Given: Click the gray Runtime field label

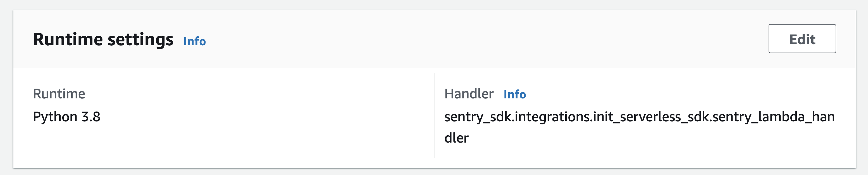Looking at the screenshot, I should point(59,94).
